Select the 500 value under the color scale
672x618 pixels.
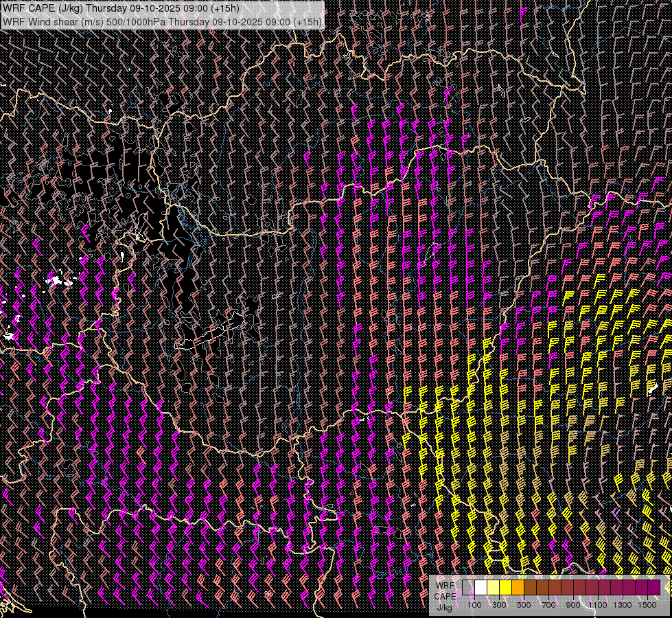(524, 605)
